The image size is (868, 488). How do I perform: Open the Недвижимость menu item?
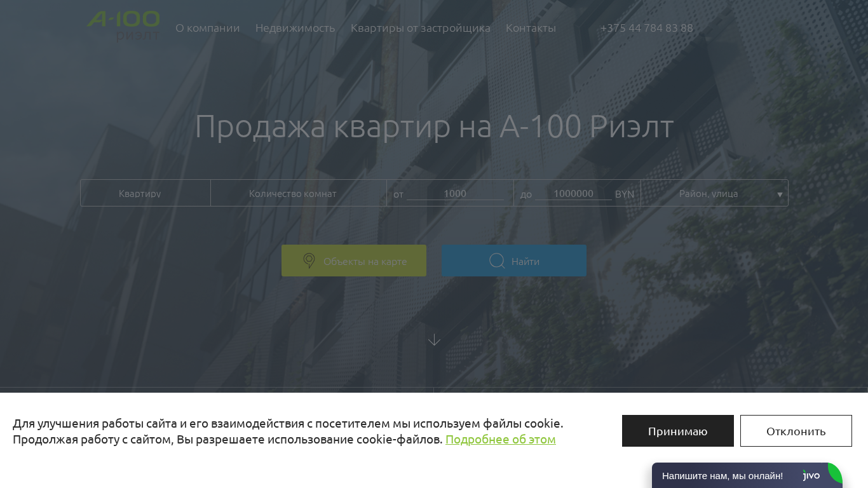pos(295,28)
